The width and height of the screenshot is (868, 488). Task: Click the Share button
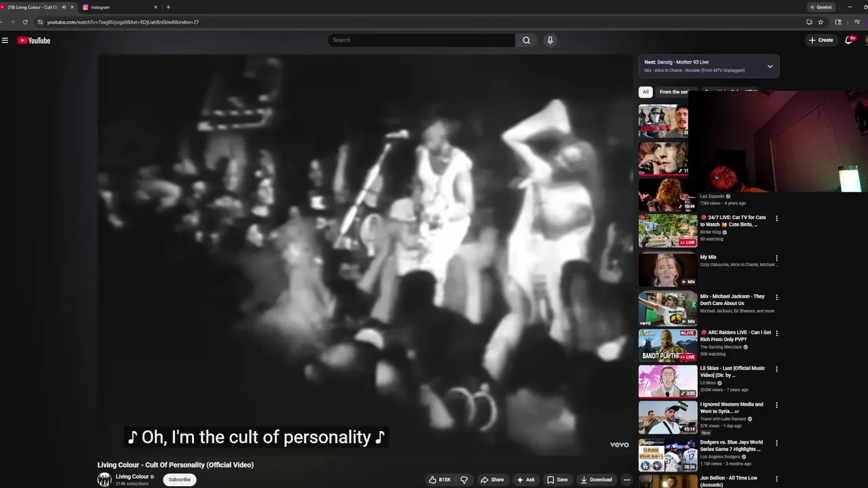click(x=492, y=480)
